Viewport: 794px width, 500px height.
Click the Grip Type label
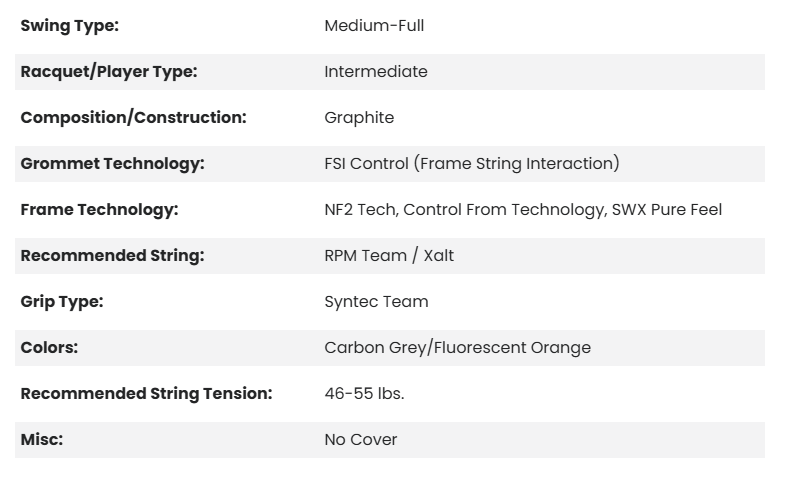click(62, 302)
